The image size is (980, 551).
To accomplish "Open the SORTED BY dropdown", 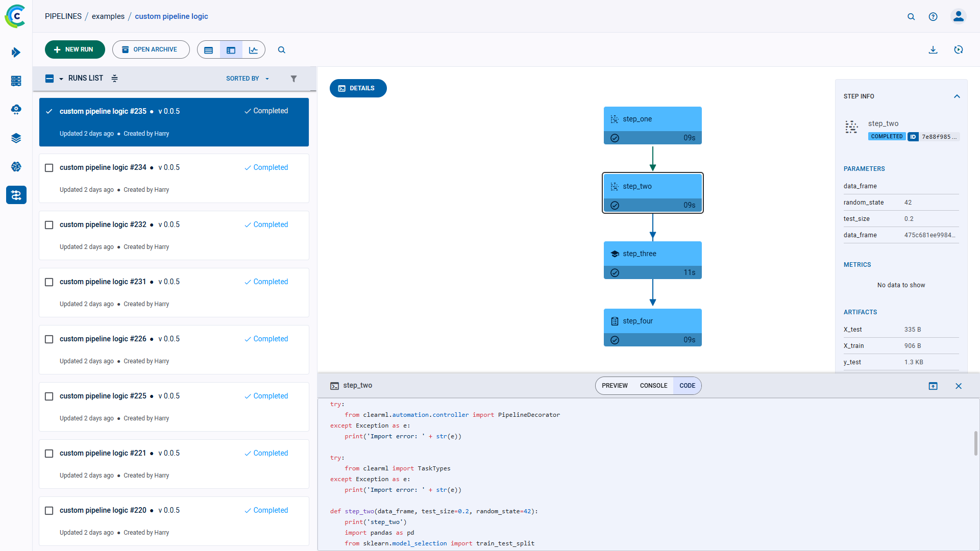I will [248, 79].
